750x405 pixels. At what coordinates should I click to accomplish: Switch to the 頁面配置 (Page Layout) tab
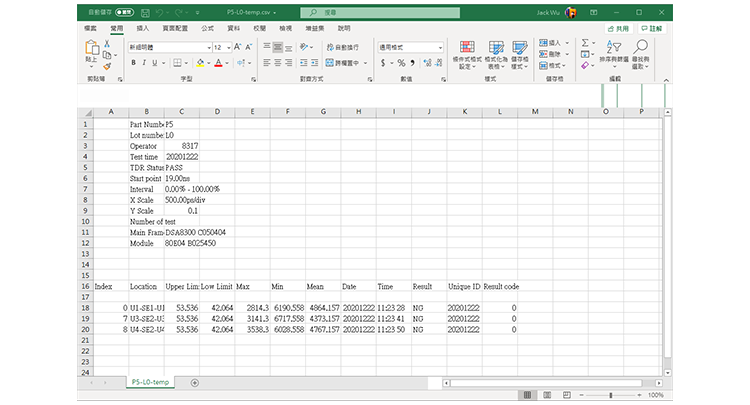click(175, 29)
